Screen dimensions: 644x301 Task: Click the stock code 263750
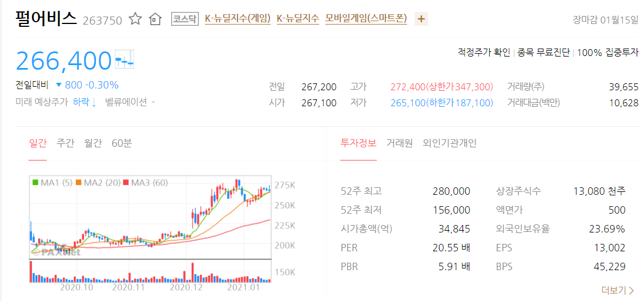pos(102,20)
